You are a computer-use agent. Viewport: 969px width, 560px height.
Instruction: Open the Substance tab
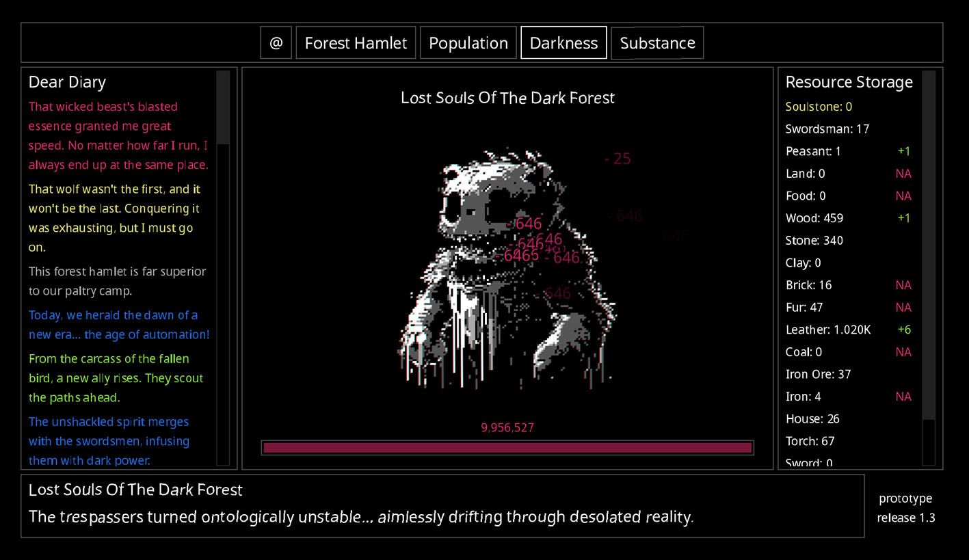click(x=656, y=43)
